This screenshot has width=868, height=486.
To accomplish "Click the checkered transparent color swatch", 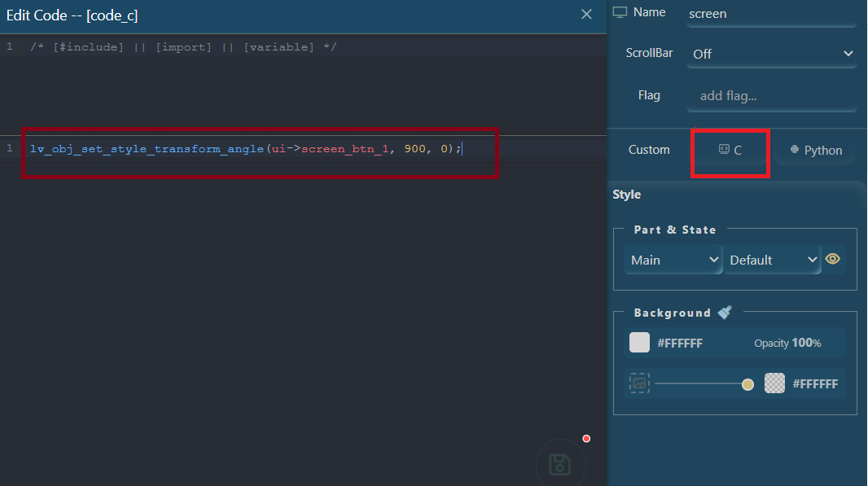I will point(774,383).
